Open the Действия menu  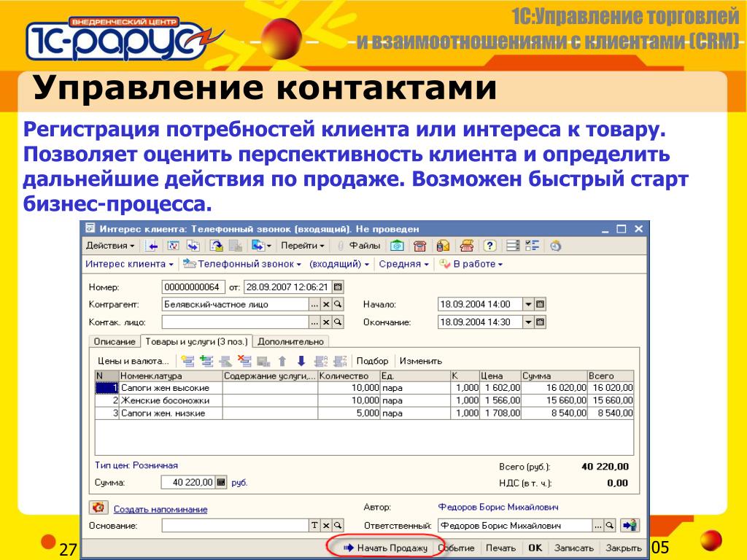(110, 246)
